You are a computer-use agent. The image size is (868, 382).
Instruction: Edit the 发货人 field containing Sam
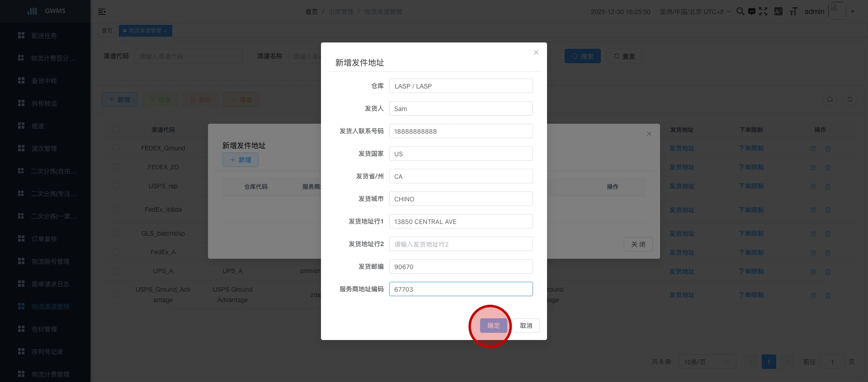[x=461, y=108]
